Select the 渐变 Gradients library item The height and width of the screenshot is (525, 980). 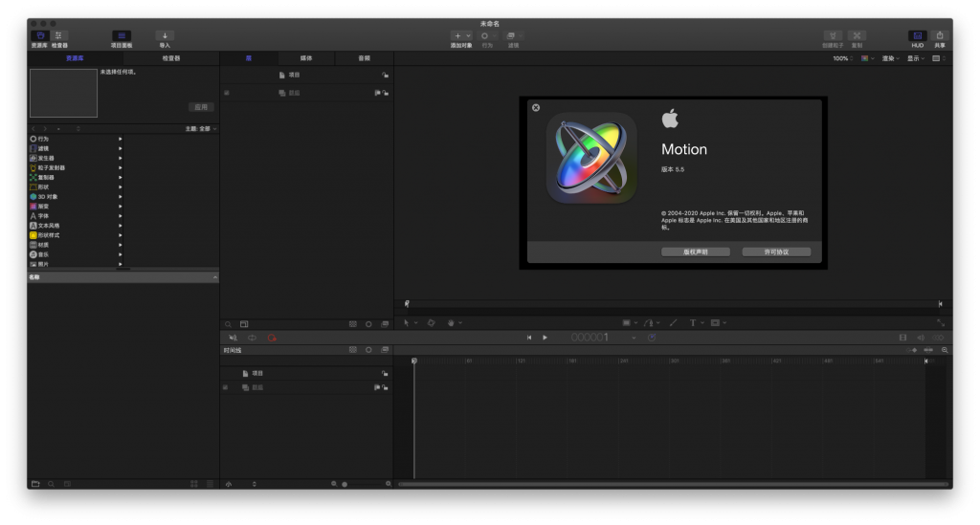point(75,207)
